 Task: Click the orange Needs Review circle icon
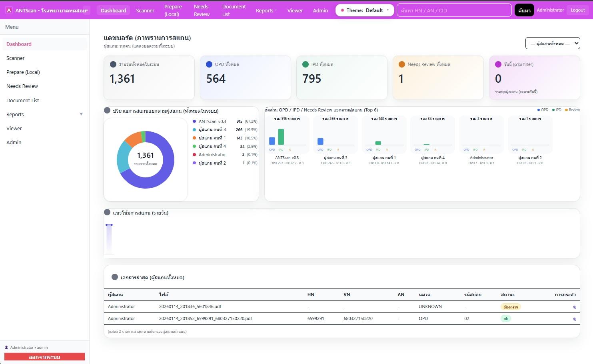401,64
